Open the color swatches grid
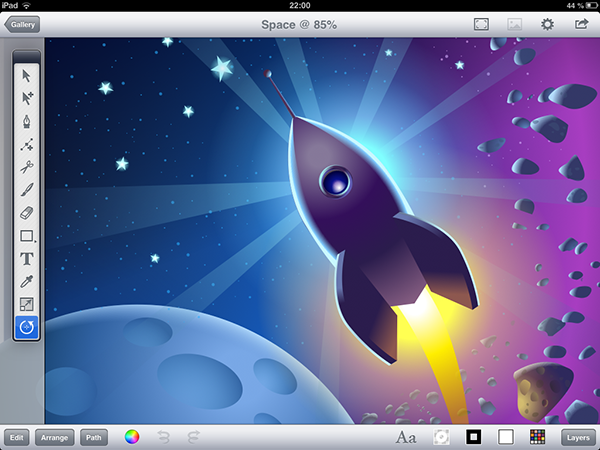This screenshot has height=450, width=600. [537, 437]
